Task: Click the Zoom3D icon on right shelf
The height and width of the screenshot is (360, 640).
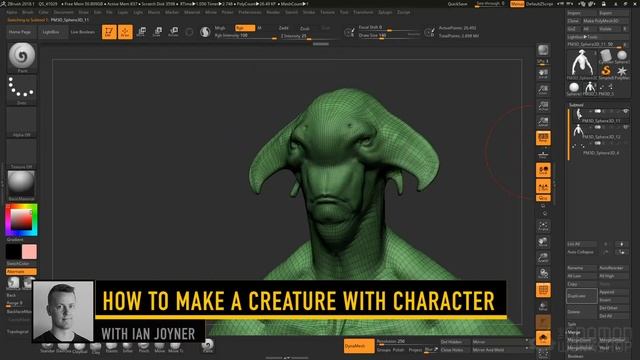Action: click(543, 258)
